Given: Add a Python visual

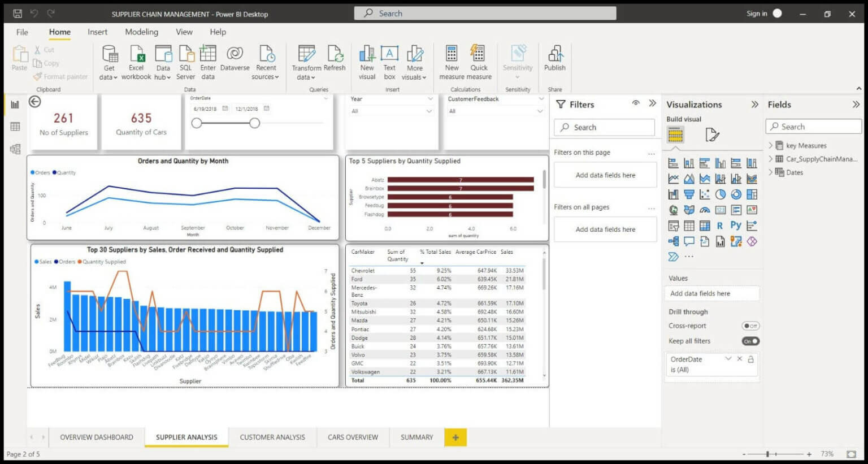Looking at the screenshot, I should tap(736, 226).
